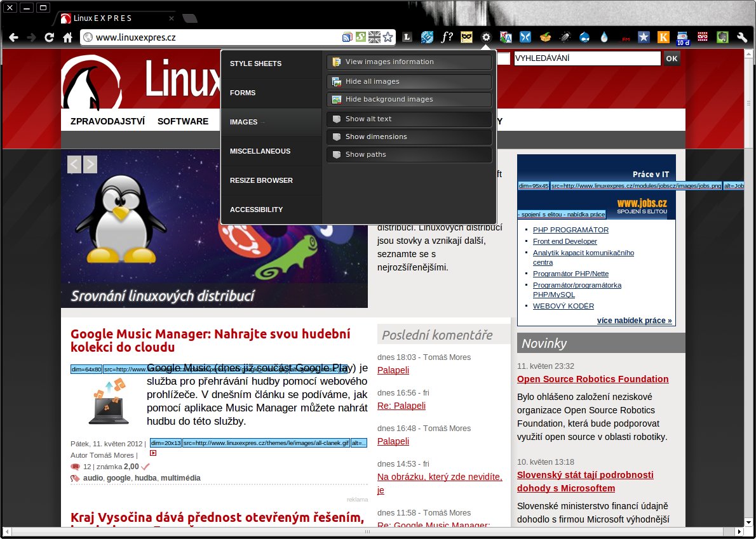Click the wrench settings menu icon
The width and height of the screenshot is (756, 539).
[x=741, y=37]
